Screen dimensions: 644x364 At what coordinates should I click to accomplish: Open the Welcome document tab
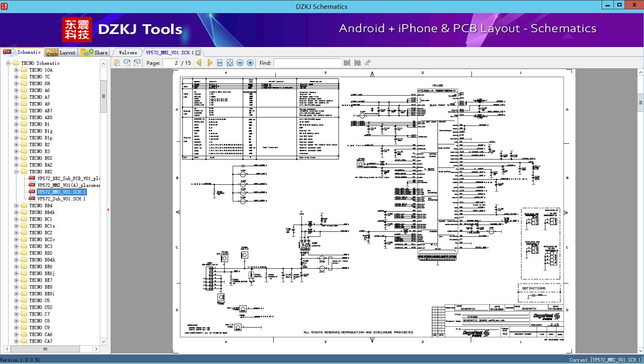[128, 53]
